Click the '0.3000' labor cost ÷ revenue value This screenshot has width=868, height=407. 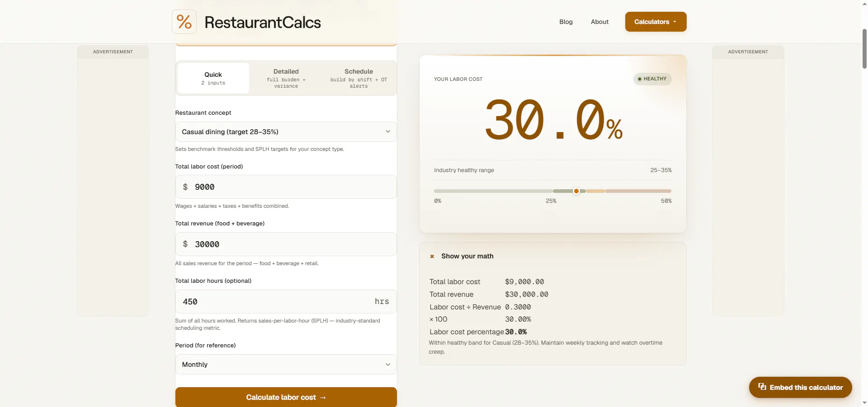(x=518, y=307)
